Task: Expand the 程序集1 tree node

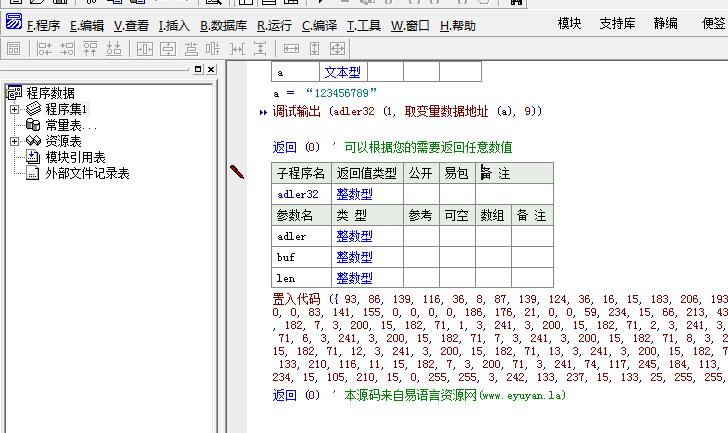Action: coord(15,109)
